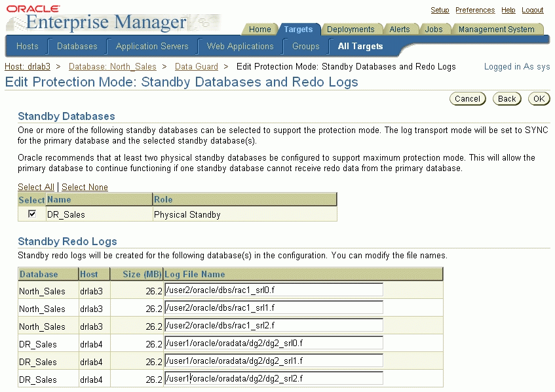Switch to the Deployments tab
Image resolution: width=555 pixels, height=392 pixels.
click(352, 29)
